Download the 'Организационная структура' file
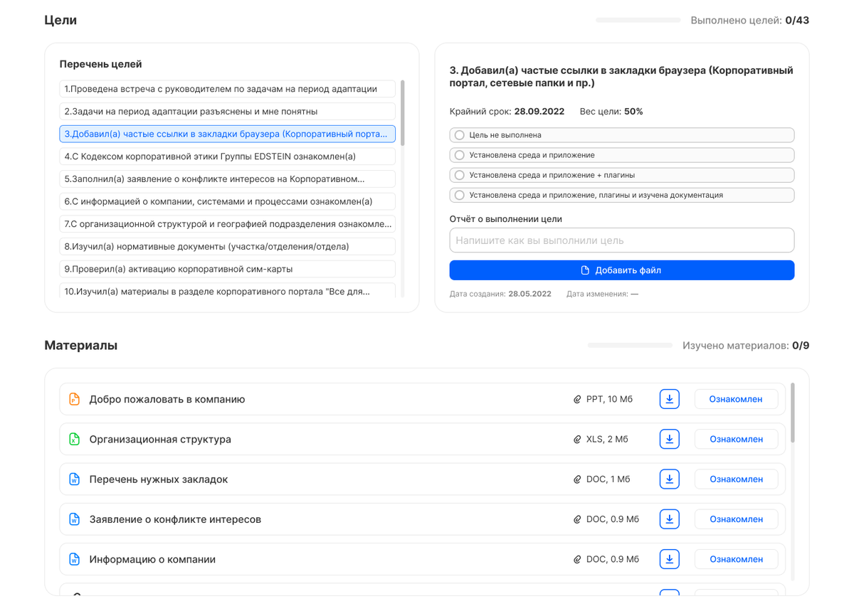Viewport: 854px width, 616px height. coord(669,439)
